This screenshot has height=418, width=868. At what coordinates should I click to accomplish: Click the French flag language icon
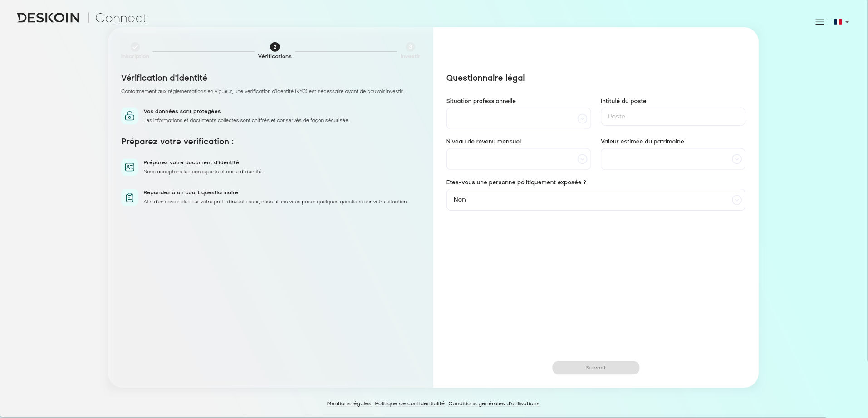[x=838, y=21]
